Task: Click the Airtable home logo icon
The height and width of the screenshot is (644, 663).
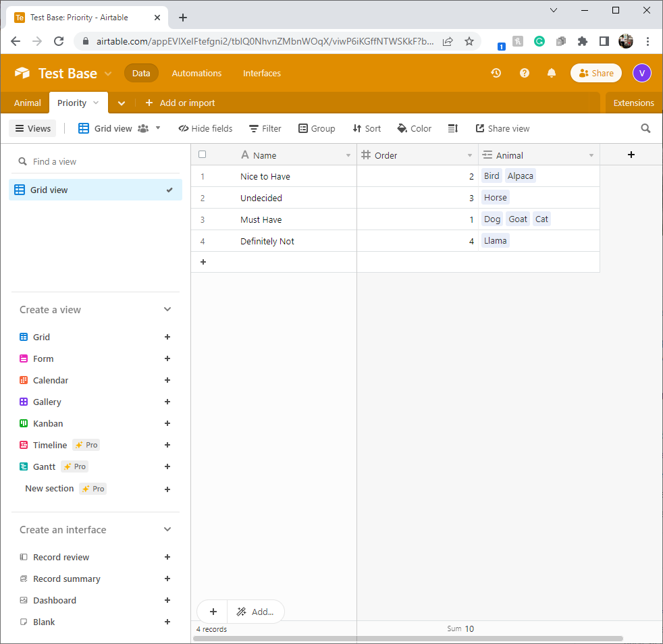Action: [x=22, y=73]
